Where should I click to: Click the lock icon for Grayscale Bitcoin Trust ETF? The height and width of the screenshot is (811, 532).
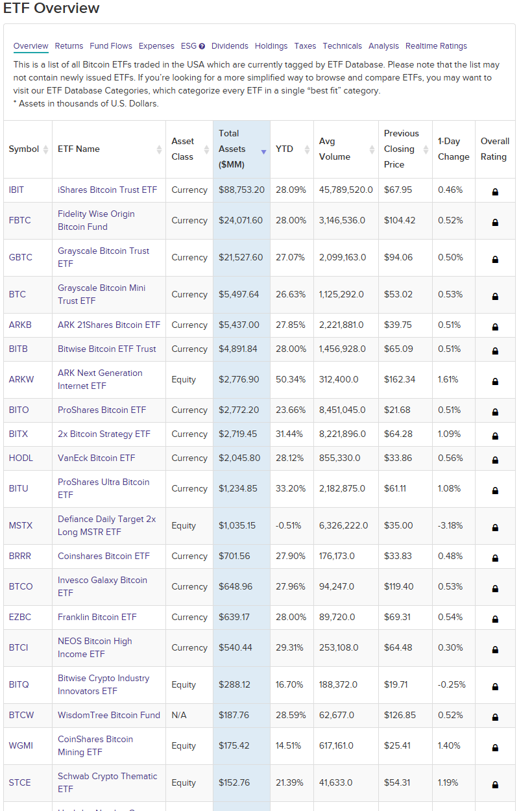click(495, 259)
